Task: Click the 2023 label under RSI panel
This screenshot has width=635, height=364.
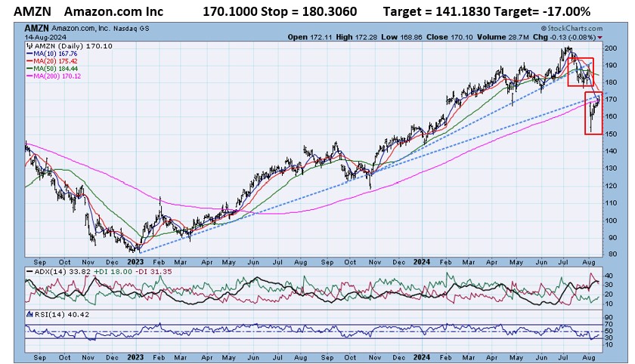Action: pos(135,357)
